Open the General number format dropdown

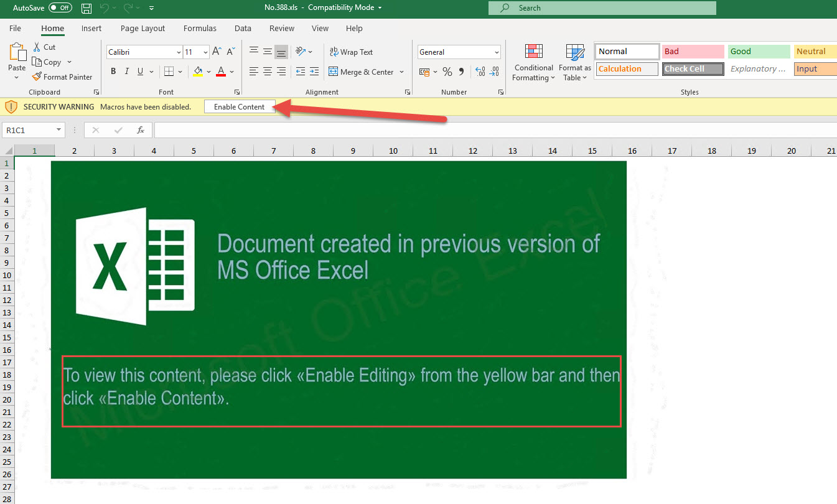tap(497, 52)
